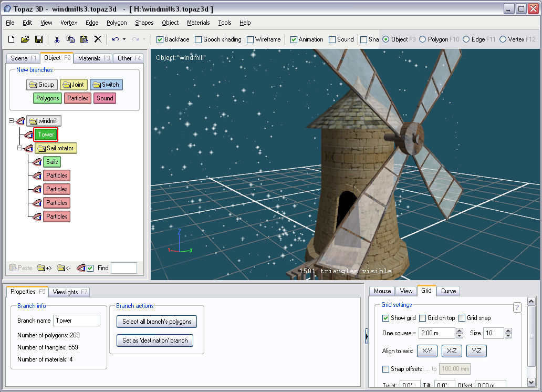Select the Polygon F10 radio button
Screen dimensions: 542x392
tap(423, 39)
